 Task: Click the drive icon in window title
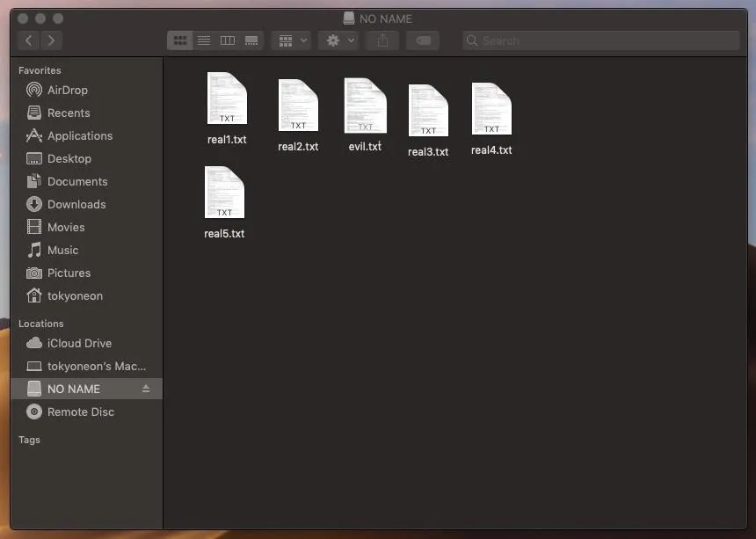pos(349,18)
